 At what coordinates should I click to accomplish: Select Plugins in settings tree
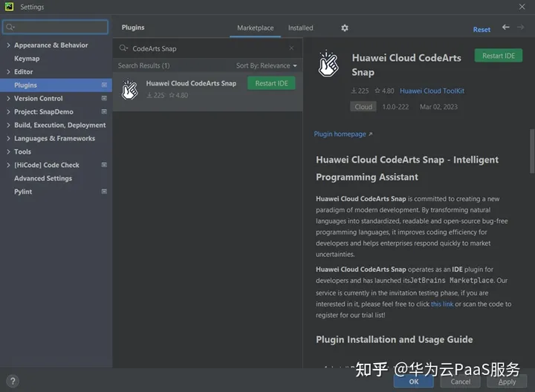point(56,85)
